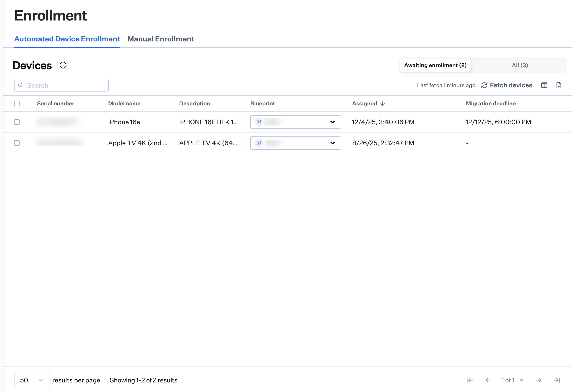This screenshot has height=392, width=572.
Task: Click the Assigned sort arrow
Action: (x=383, y=103)
